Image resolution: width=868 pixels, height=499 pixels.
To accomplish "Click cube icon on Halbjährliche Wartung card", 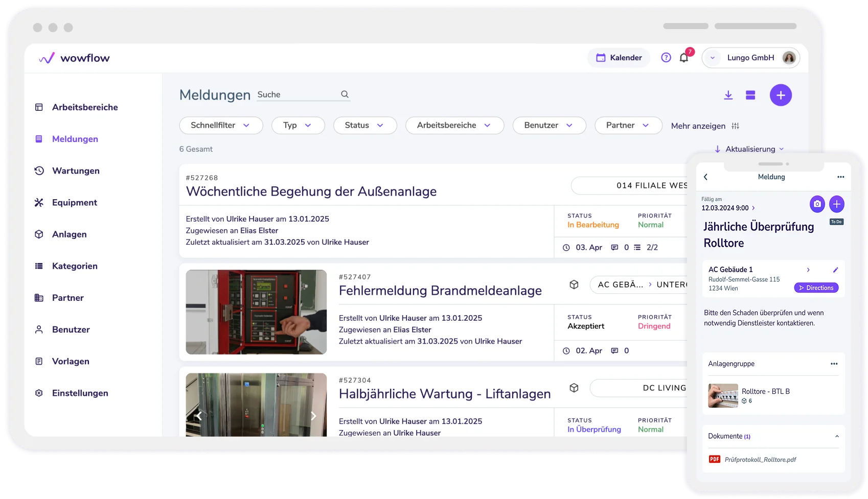I will coord(574,388).
